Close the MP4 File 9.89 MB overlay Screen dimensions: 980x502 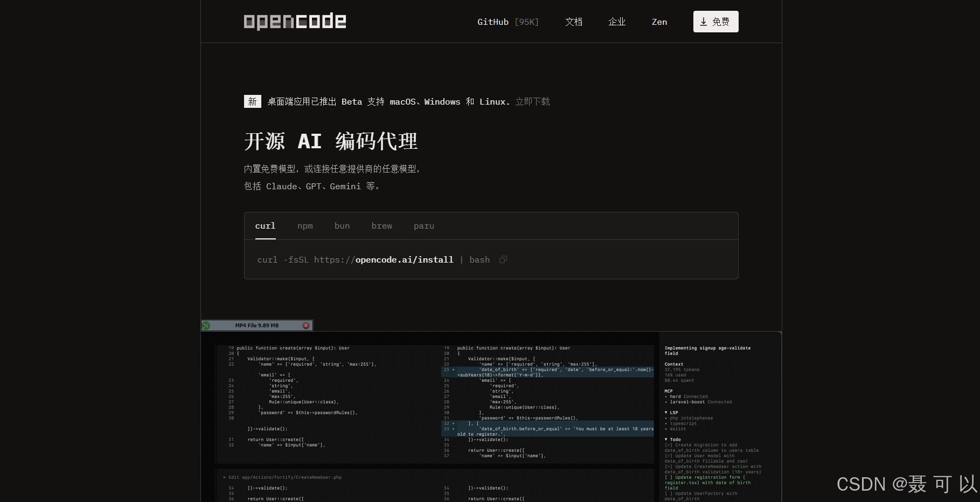click(306, 326)
